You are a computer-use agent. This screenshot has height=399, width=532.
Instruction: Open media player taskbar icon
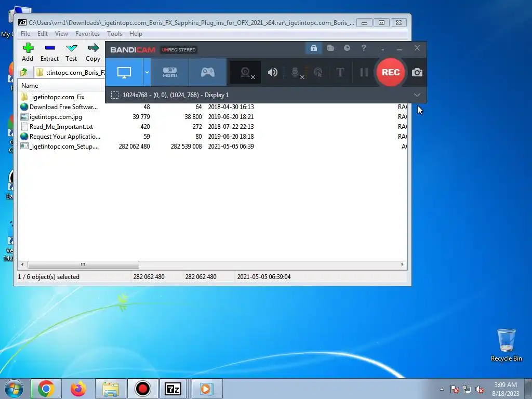pyautogui.click(x=207, y=389)
